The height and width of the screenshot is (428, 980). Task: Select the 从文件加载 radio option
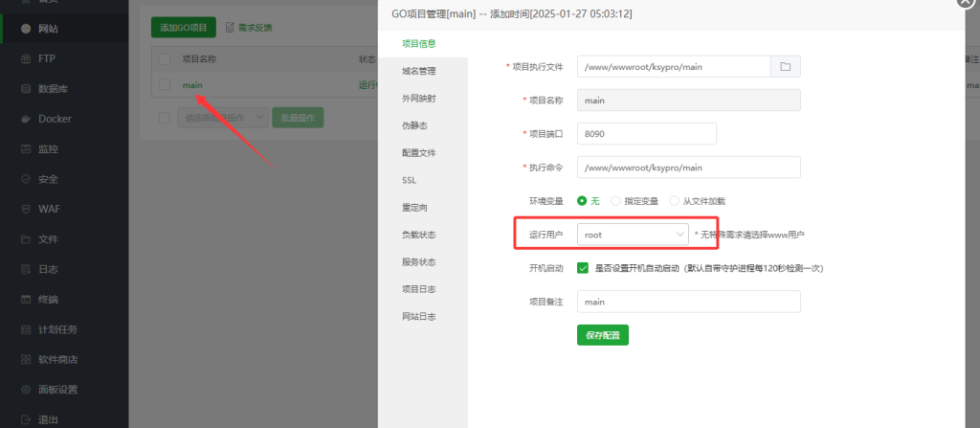[x=675, y=201]
